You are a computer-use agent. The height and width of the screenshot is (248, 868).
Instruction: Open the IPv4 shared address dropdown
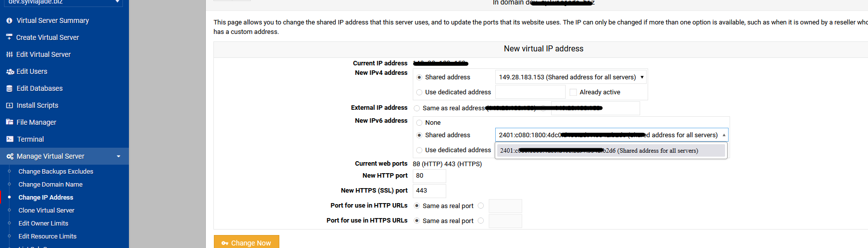[x=571, y=77]
